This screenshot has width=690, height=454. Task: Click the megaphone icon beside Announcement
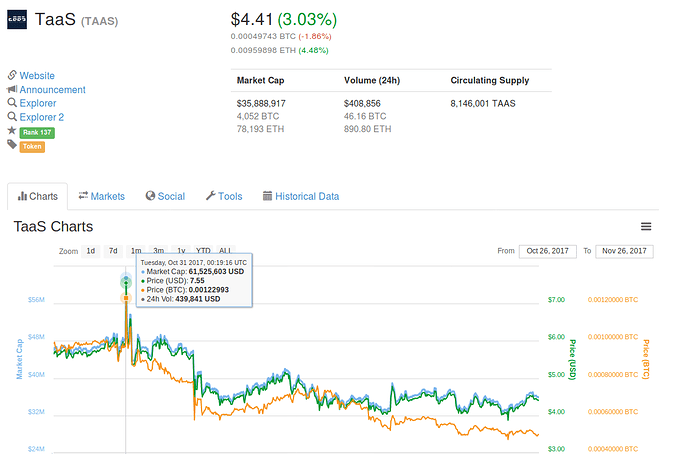[12, 89]
